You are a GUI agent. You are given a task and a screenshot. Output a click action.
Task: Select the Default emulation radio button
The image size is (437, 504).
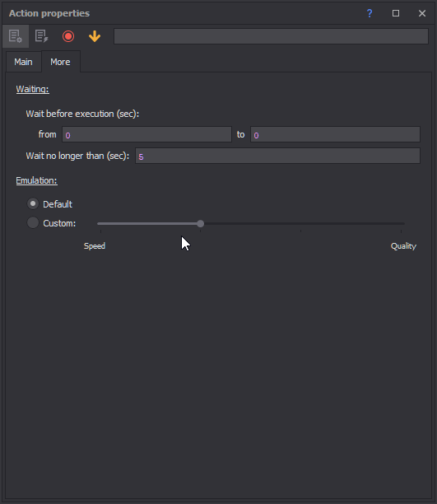pos(33,203)
